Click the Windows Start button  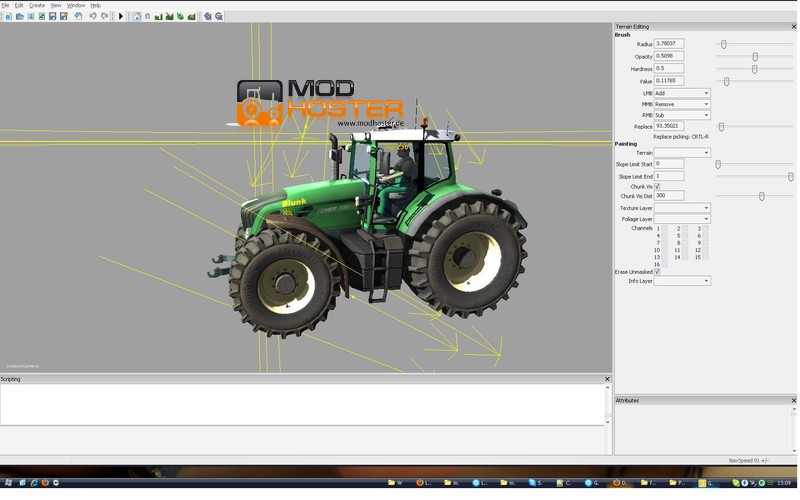8,482
